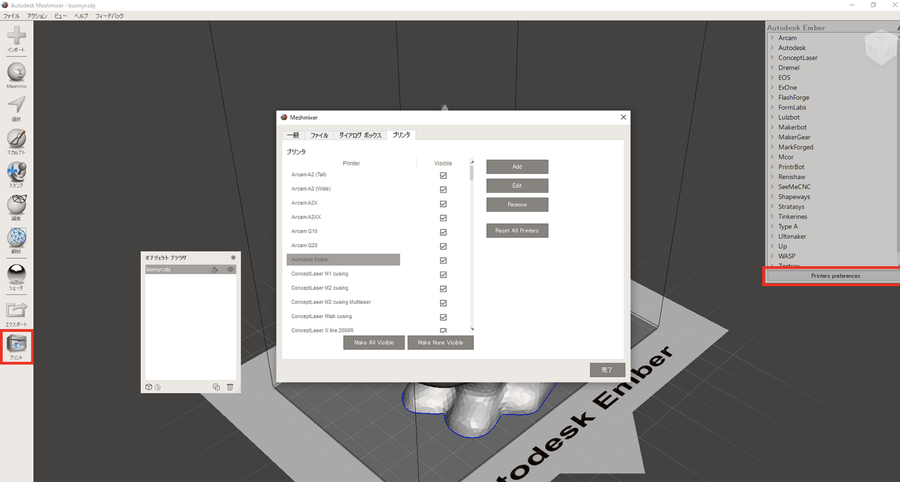
Task: Click the Printer column header
Action: point(351,163)
